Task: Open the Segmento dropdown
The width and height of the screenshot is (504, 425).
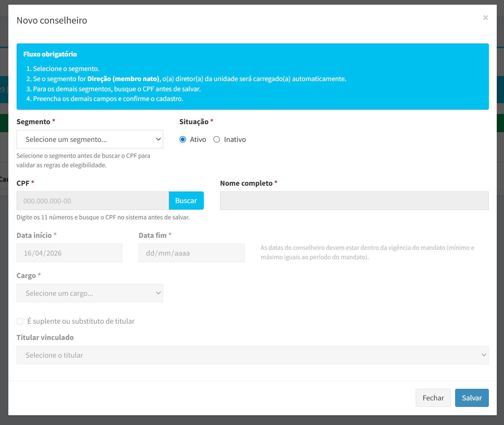Action: pos(90,139)
